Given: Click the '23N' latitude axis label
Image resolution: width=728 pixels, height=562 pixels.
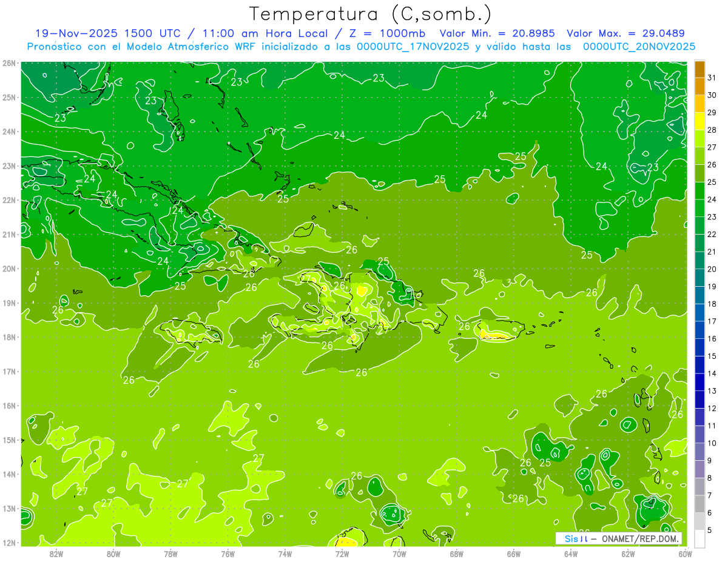Looking at the screenshot, I should pyautogui.click(x=9, y=166).
